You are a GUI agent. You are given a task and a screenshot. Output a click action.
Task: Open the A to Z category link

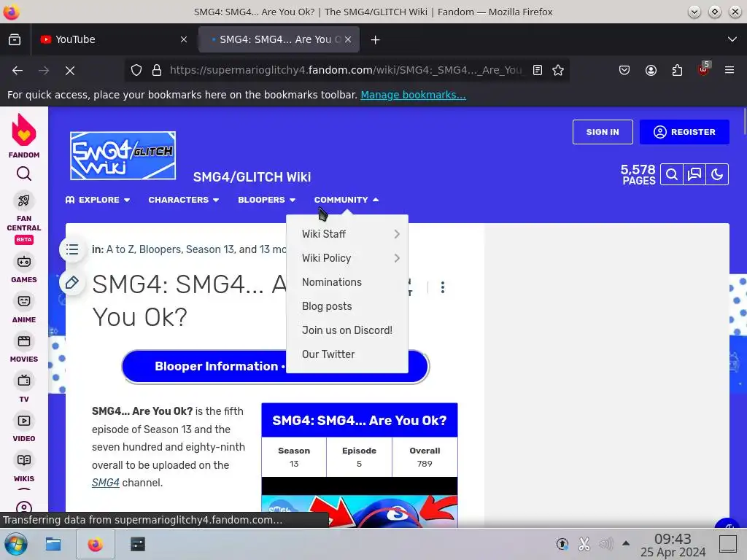click(x=121, y=249)
